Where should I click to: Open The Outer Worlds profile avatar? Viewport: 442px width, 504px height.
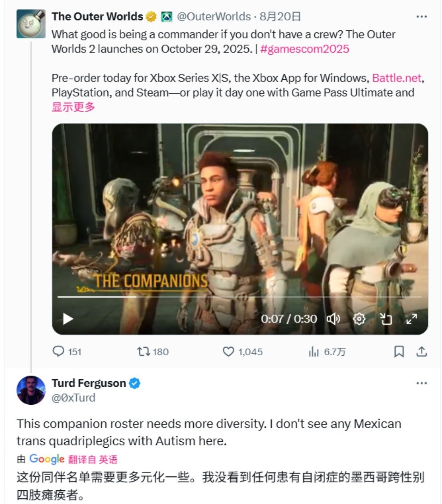(x=31, y=24)
